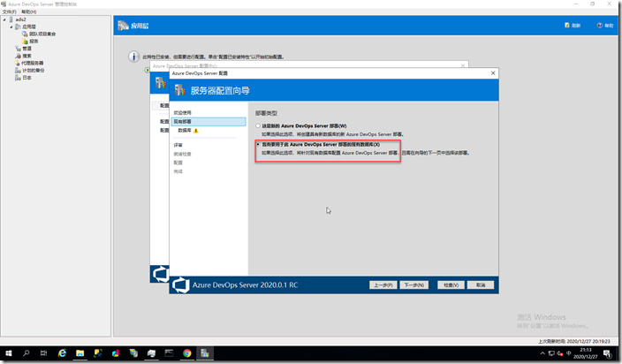Click the 应用层 header server icon

[x=123, y=26]
